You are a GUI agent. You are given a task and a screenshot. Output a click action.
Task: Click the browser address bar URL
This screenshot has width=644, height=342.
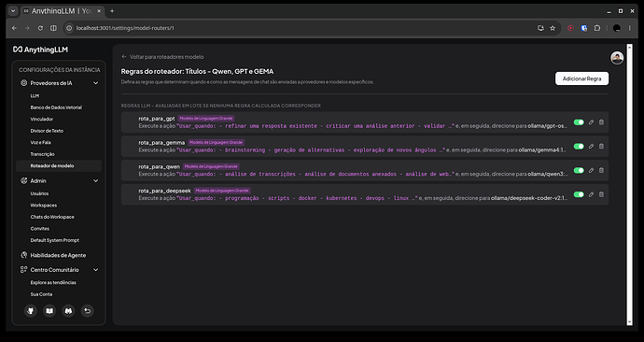[x=125, y=28]
